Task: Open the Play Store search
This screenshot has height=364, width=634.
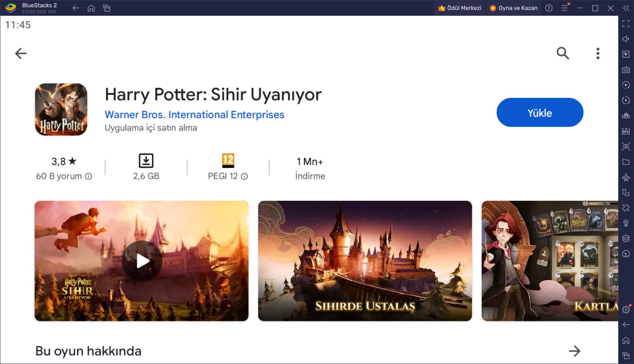Action: click(x=563, y=53)
